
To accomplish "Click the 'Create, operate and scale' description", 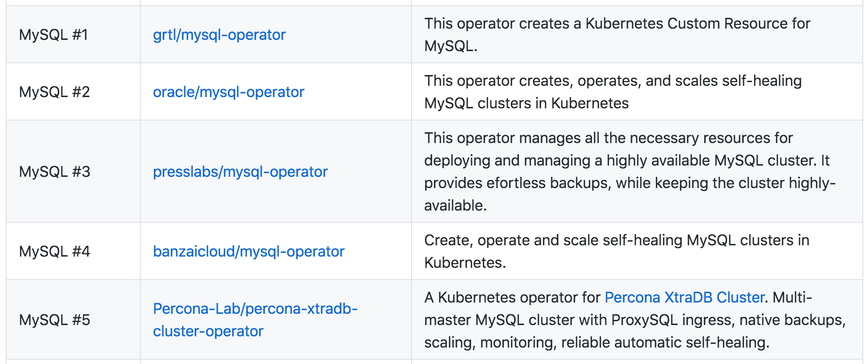I will coord(617,251).
